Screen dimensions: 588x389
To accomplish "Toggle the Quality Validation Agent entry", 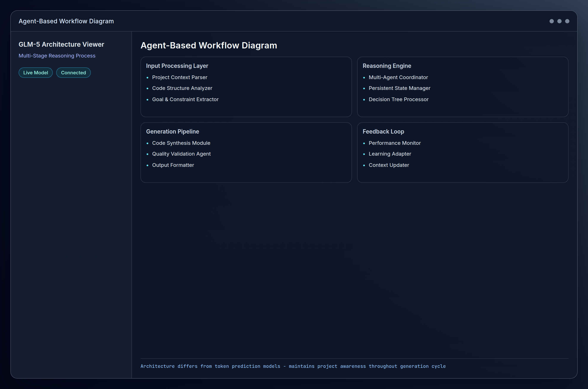I will (x=181, y=154).
